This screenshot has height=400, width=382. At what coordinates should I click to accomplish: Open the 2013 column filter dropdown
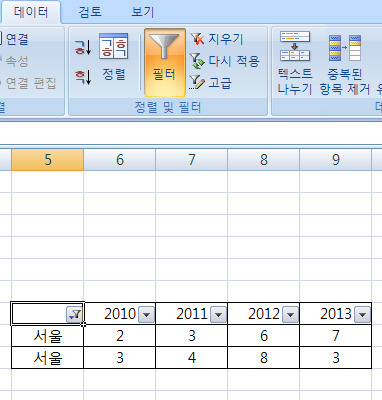[x=362, y=314]
